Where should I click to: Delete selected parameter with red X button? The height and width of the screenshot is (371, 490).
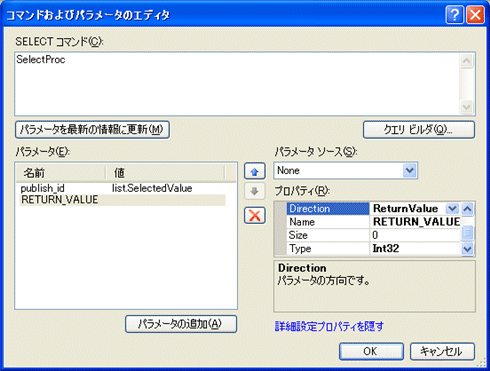255,215
